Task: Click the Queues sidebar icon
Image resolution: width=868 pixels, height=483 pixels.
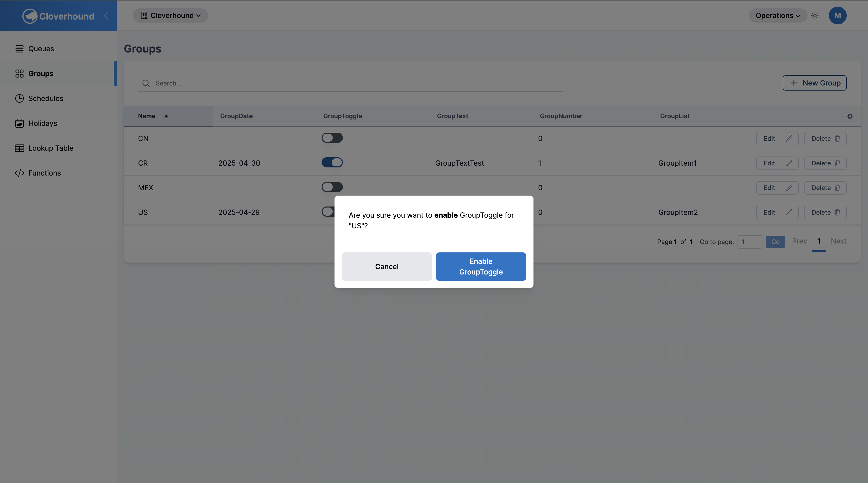Action: 20,49
